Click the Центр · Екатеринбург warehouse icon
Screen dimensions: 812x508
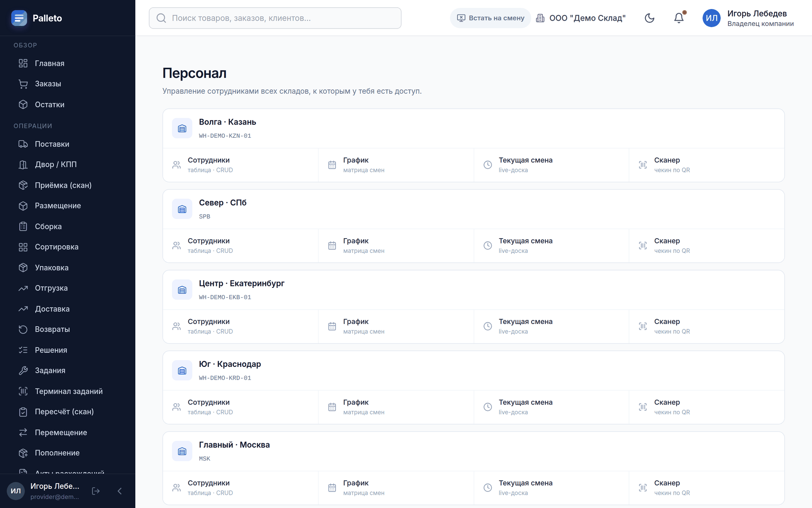click(182, 290)
